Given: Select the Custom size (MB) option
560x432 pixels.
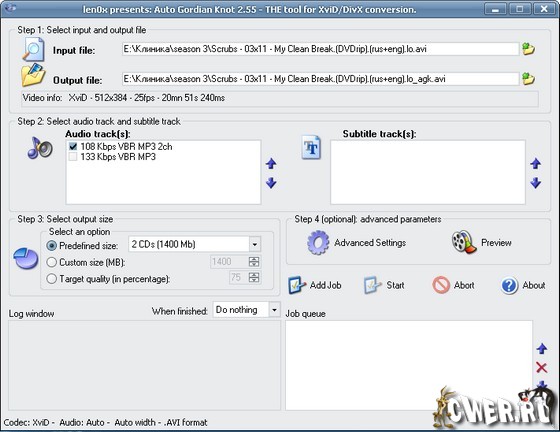Looking at the screenshot, I should (52, 262).
